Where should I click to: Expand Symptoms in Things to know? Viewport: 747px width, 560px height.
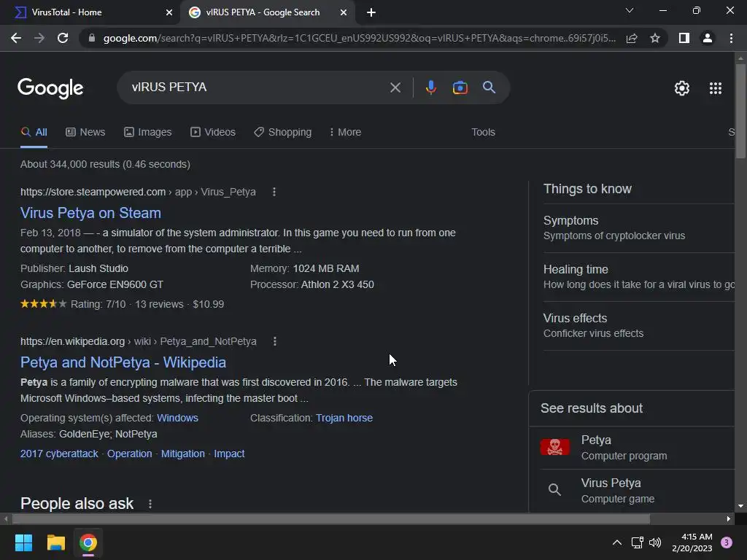[x=638, y=228]
